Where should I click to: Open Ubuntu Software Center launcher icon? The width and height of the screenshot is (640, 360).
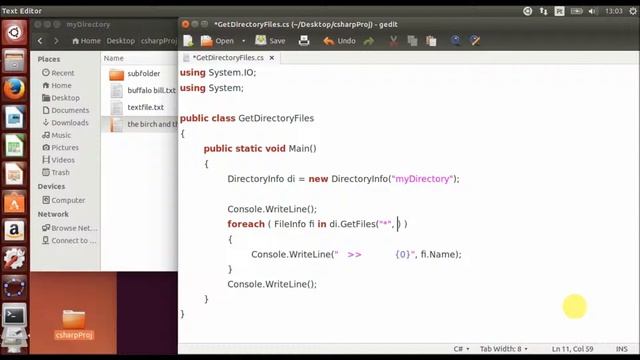coord(14,202)
